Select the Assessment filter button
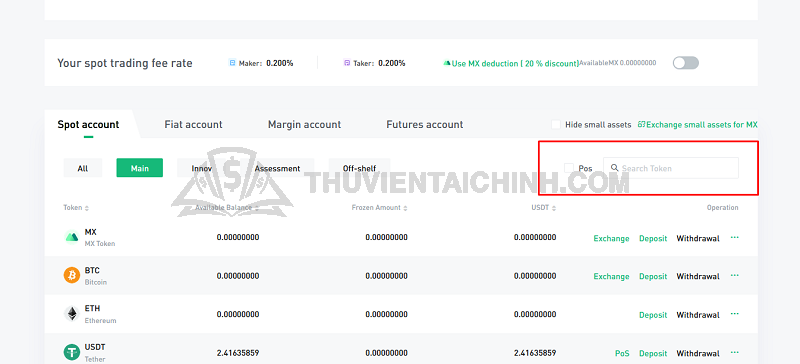 (x=277, y=168)
